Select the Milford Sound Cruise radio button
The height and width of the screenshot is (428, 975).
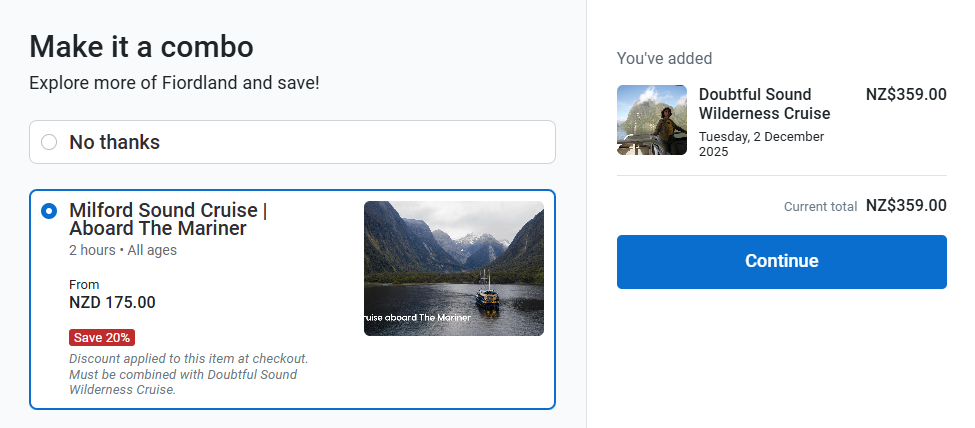[x=49, y=212]
